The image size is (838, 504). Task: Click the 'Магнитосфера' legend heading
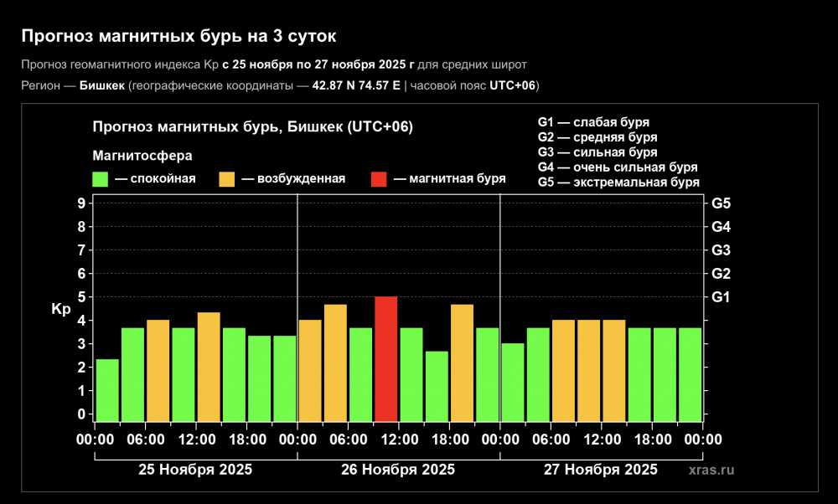pyautogui.click(x=142, y=156)
